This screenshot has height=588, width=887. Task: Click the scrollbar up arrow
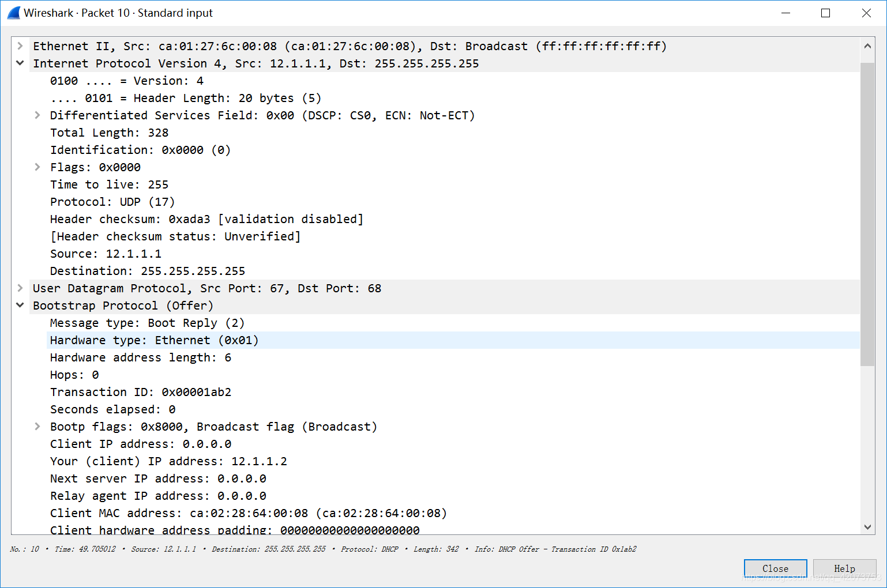point(867,46)
